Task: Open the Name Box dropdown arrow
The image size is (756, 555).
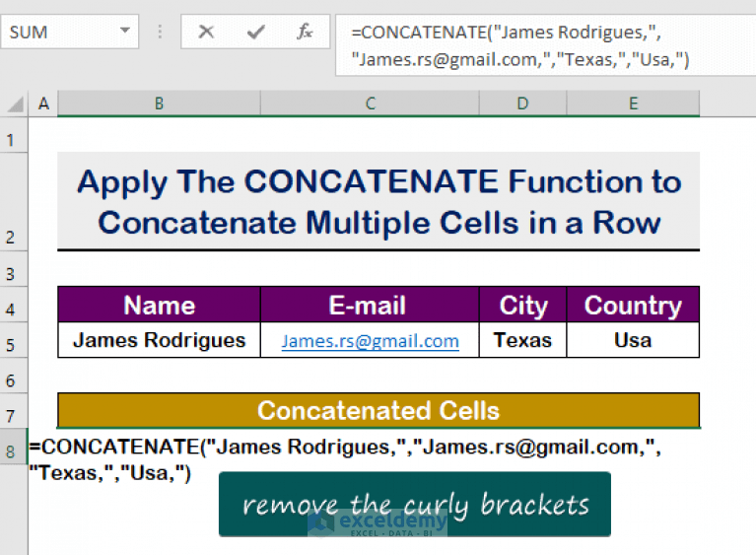Action: [x=125, y=31]
